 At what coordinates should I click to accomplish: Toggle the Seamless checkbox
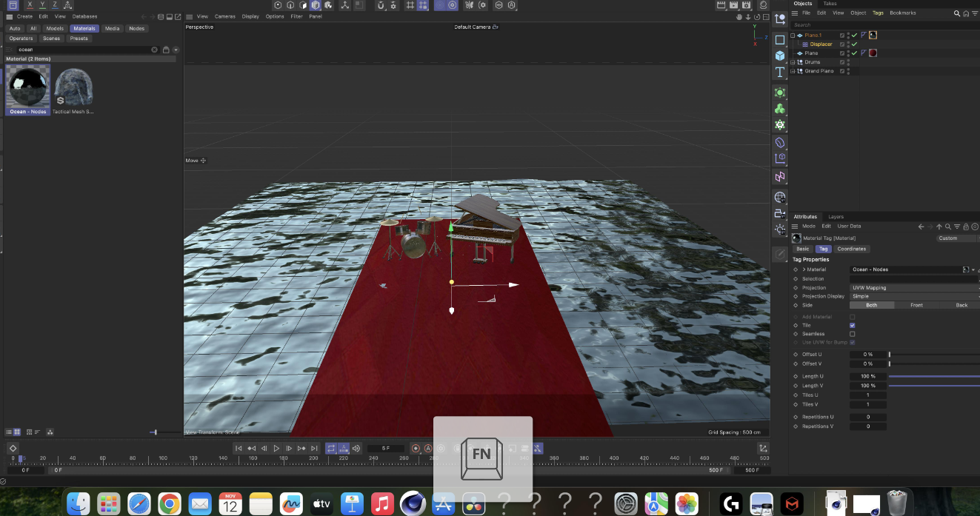pyautogui.click(x=853, y=334)
